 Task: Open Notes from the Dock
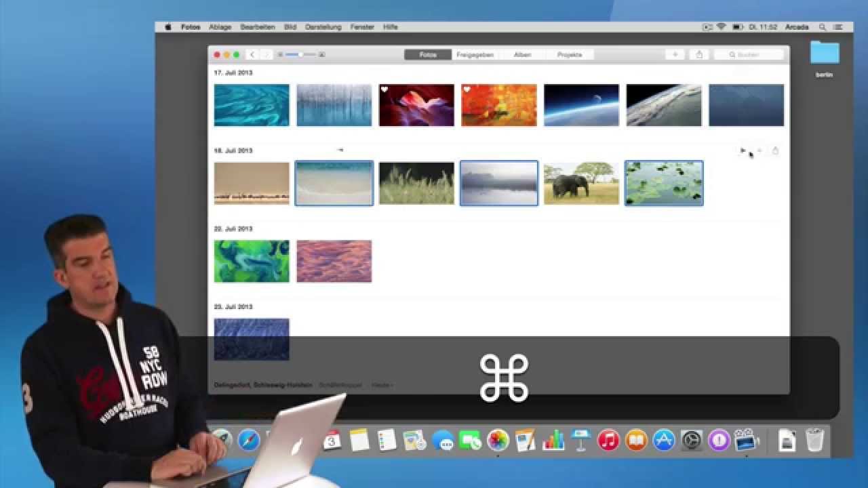pyautogui.click(x=359, y=441)
